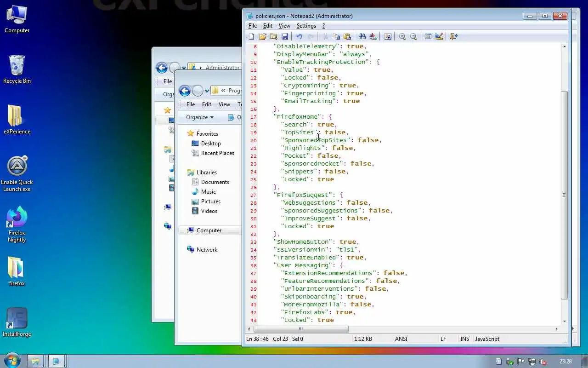Open the Organize dropdown in Explorer
Image resolution: width=588 pixels, height=368 pixels.
tap(200, 117)
